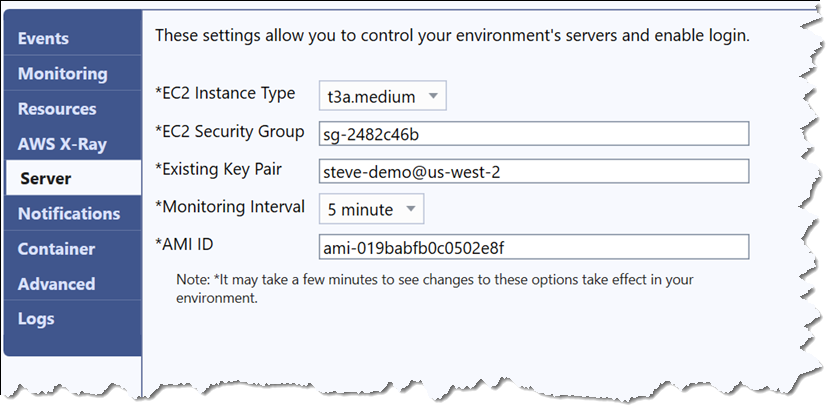Click the EC2 Instance Type label

[225, 93]
